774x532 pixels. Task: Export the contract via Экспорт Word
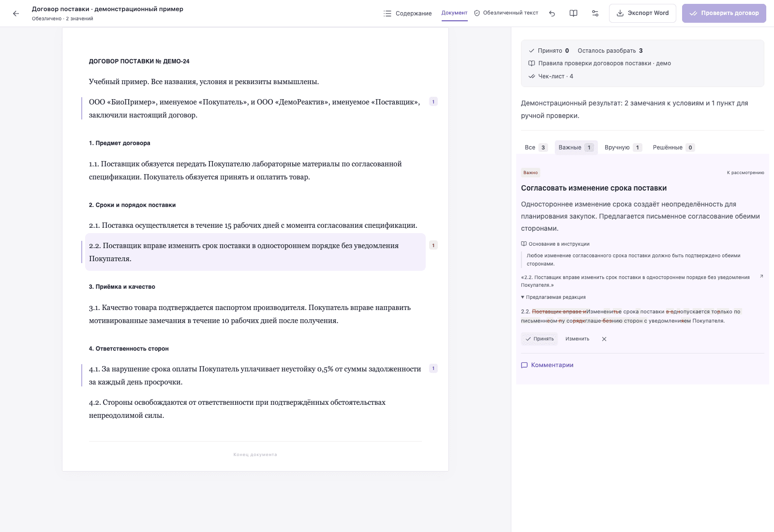[x=642, y=13]
